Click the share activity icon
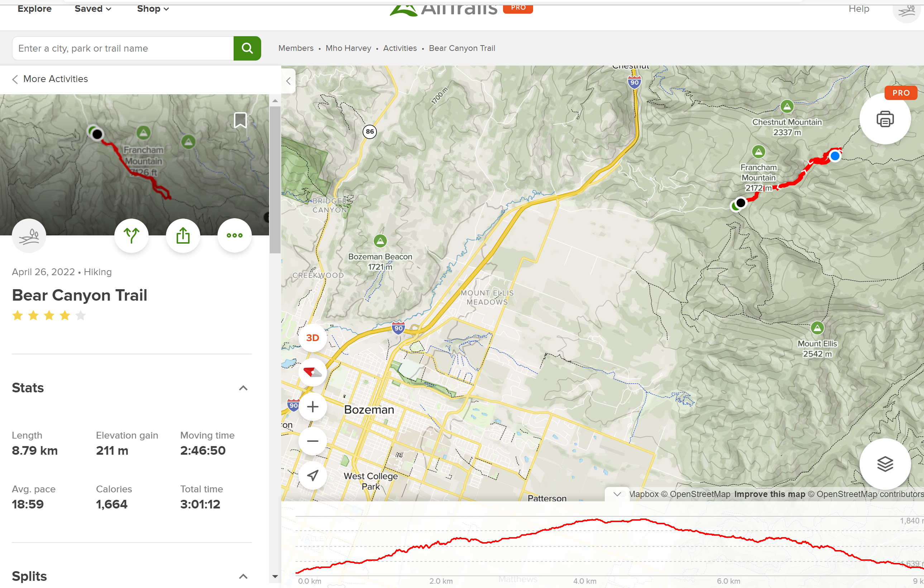This screenshot has height=588, width=924. 183,235
